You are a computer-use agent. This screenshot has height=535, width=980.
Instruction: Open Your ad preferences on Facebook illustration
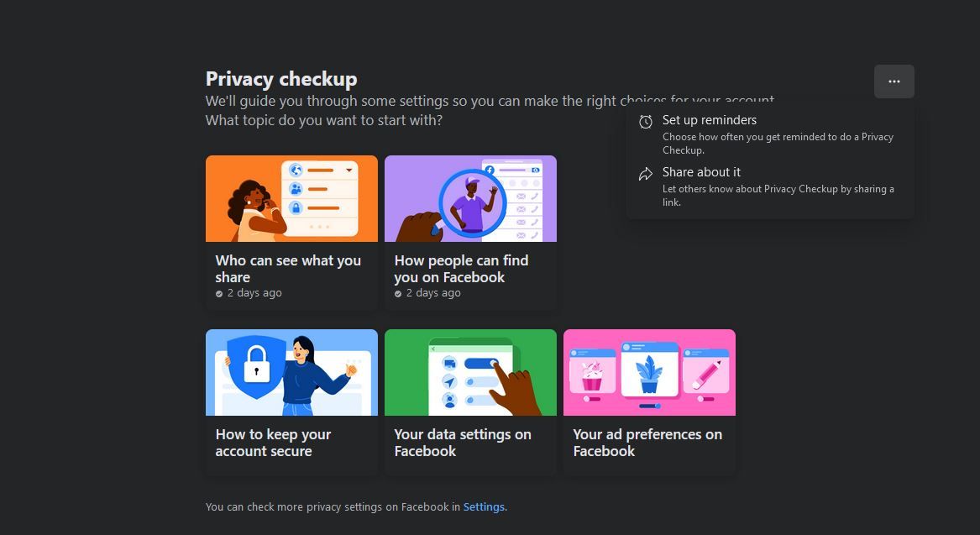pyautogui.click(x=649, y=373)
